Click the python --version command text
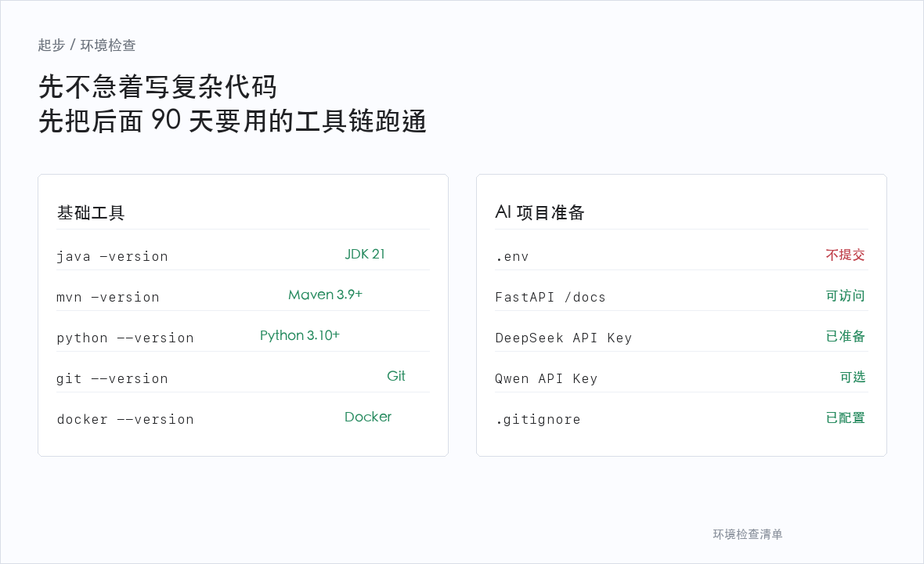Image resolution: width=924 pixels, height=564 pixels. click(125, 338)
